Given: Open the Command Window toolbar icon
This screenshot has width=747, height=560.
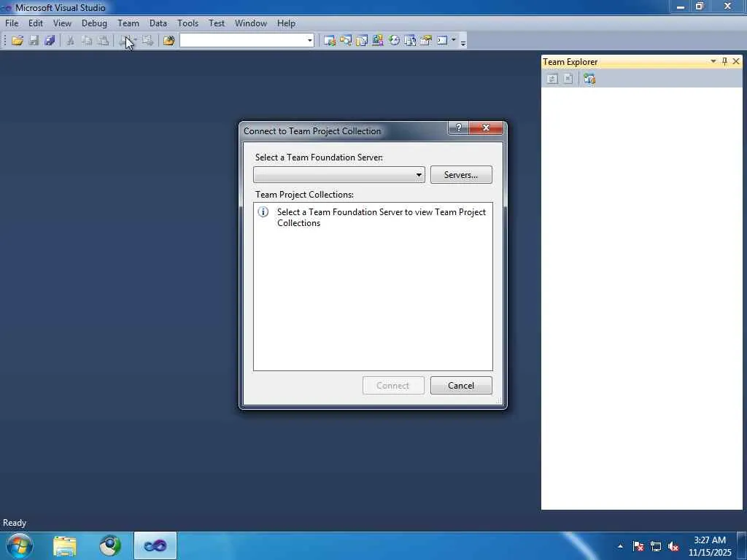Looking at the screenshot, I should [x=442, y=41].
